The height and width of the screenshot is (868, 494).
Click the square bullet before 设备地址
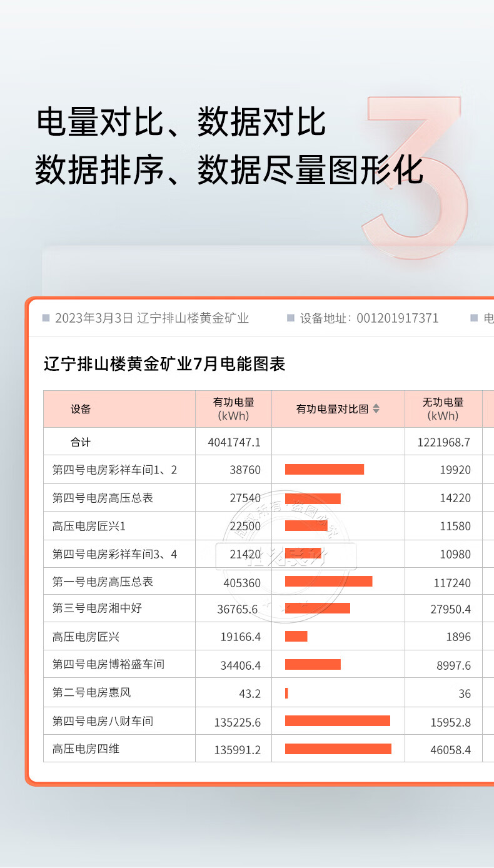[290, 318]
